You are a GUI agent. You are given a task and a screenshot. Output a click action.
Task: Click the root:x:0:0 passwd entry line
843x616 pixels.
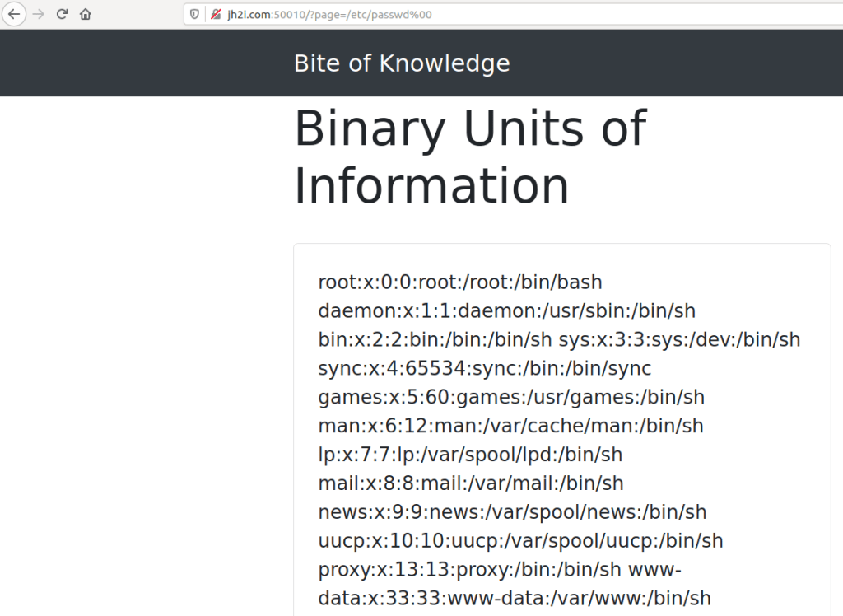(460, 282)
